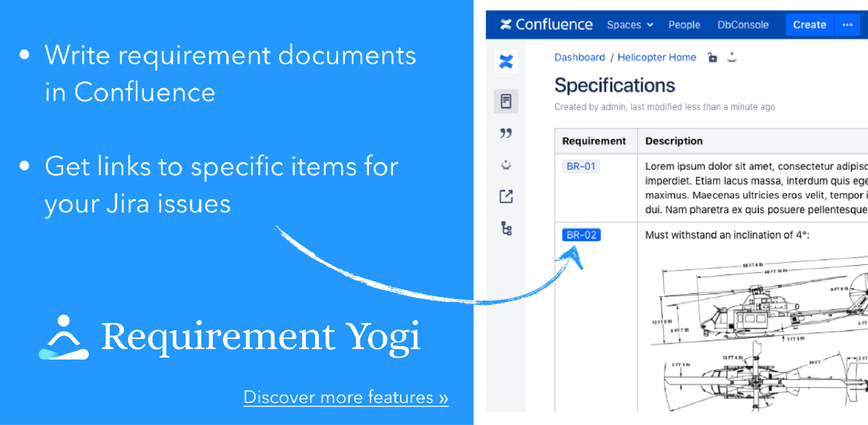The width and height of the screenshot is (868, 425).
Task: Open the BR-02 requirement key dropdown
Action: click(x=582, y=235)
